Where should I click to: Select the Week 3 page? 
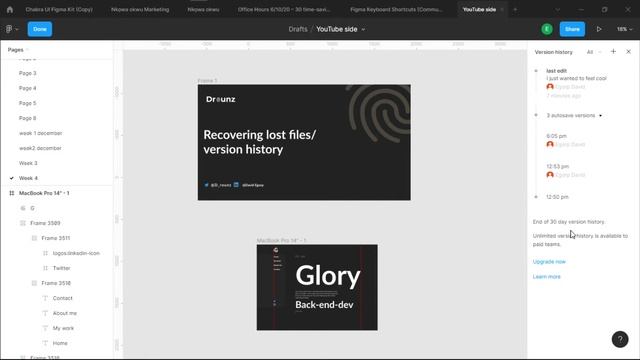click(x=28, y=163)
